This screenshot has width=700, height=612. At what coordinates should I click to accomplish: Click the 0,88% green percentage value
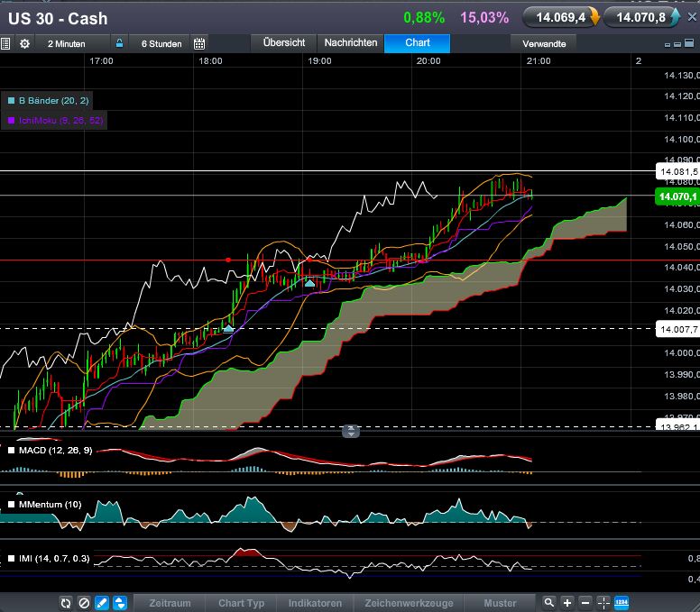coord(424,18)
